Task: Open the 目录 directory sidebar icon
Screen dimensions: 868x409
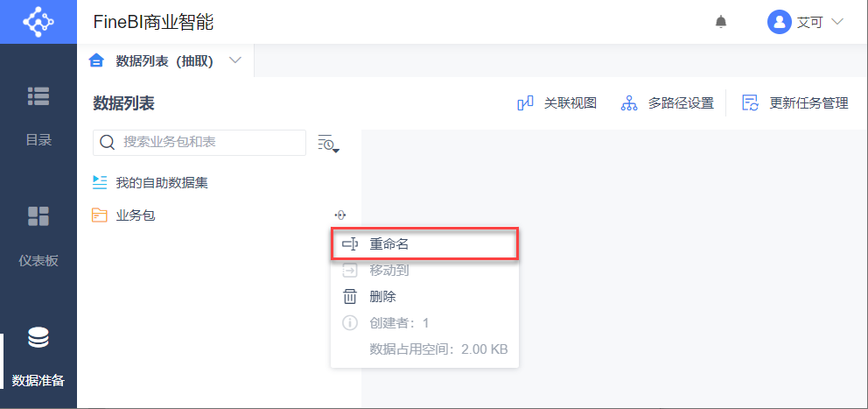Action: (38, 97)
